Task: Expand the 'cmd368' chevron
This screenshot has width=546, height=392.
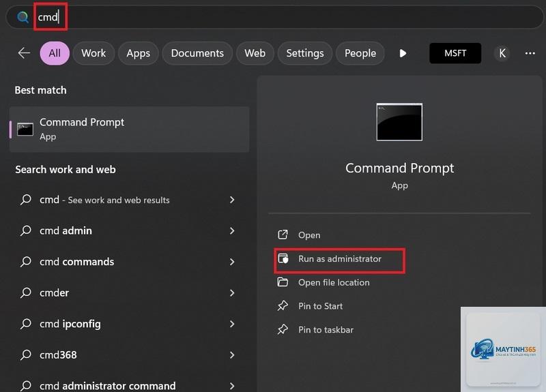Action: click(232, 355)
